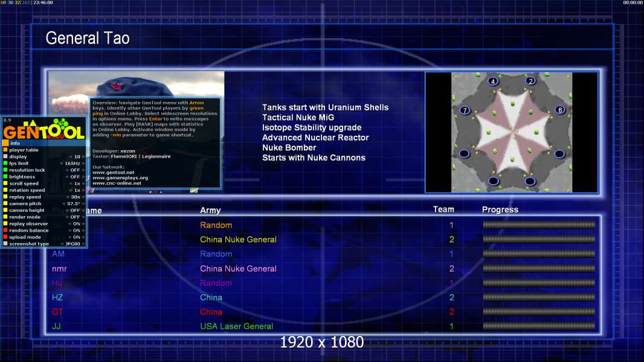Click yellow China Nuke General army text
644x362 pixels.
click(238, 240)
